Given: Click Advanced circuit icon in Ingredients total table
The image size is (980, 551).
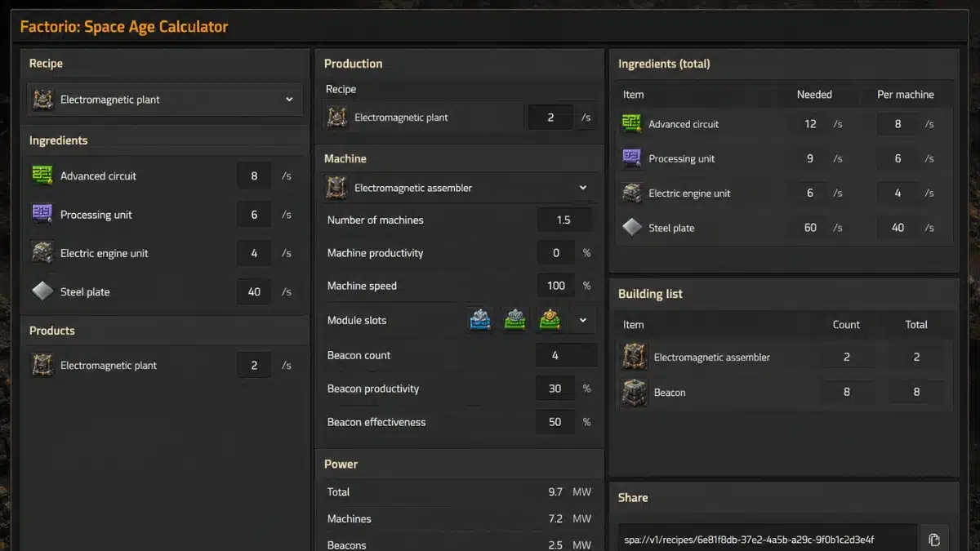Looking at the screenshot, I should 632,124.
